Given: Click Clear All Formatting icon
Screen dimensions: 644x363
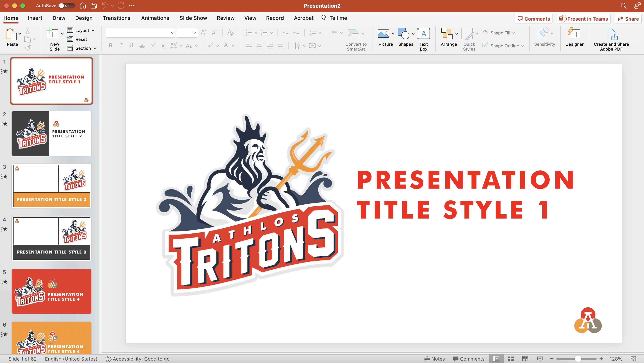Looking at the screenshot, I should click(230, 33).
